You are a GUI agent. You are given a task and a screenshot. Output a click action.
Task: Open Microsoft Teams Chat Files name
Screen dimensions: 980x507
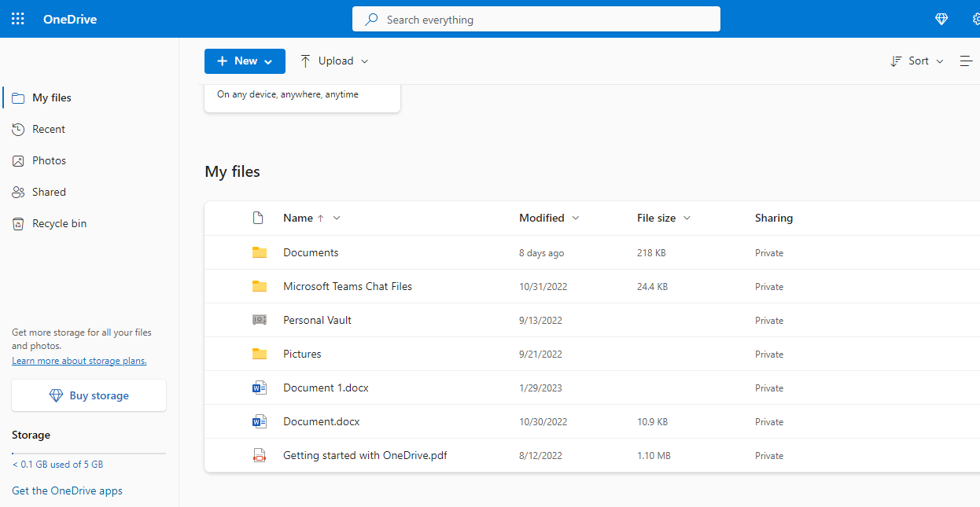pos(348,286)
